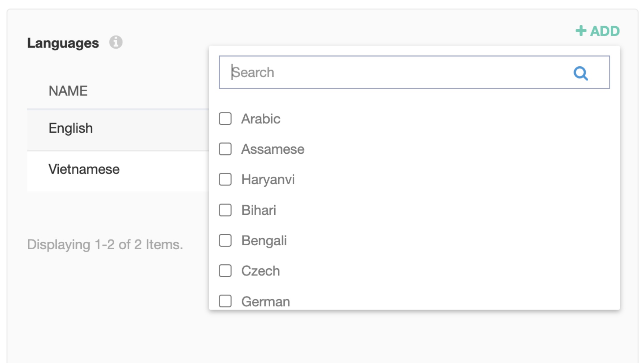Tick the Assamese checkbox

pos(225,149)
